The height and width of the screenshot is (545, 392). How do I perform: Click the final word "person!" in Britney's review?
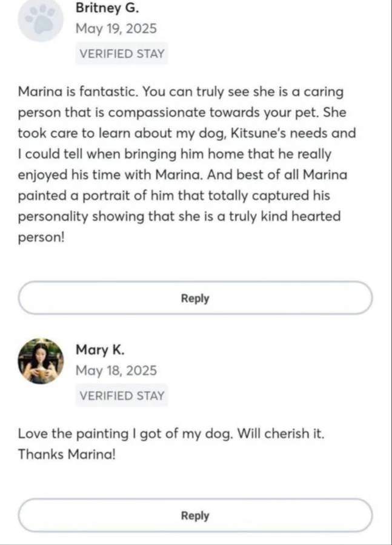tap(39, 237)
